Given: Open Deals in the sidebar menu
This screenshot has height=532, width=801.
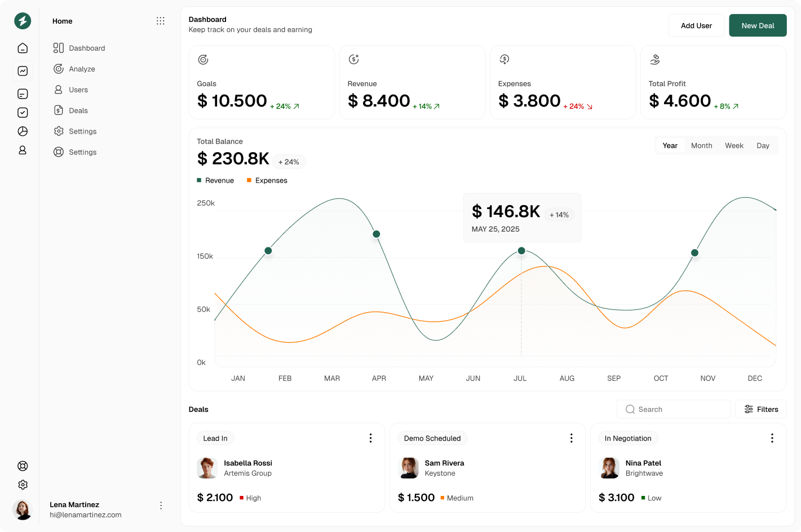Looking at the screenshot, I should [70, 110].
